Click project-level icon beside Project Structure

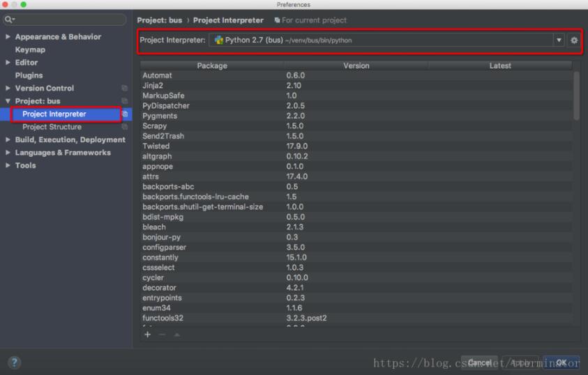[x=124, y=127]
